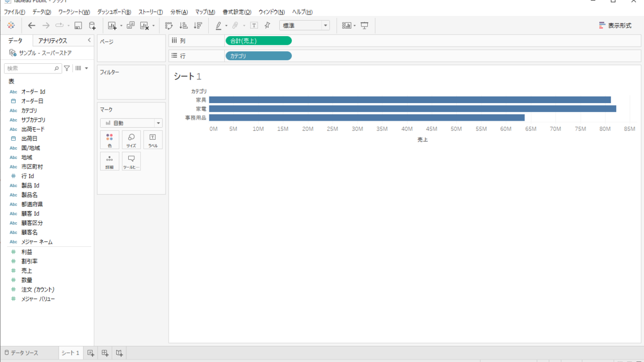Open the highlight pen dropdown arrow
Viewport: 644px width, 362px height.
[226, 26]
